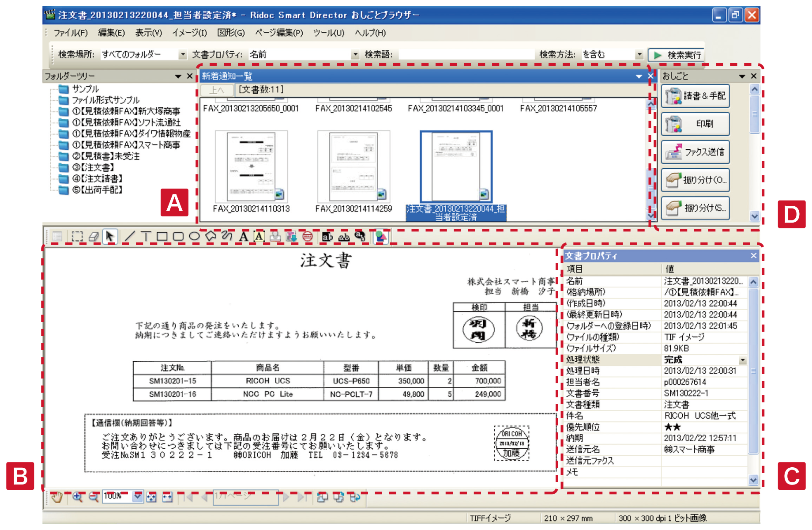Viewport: 812px width, 530px height.
Task: Open the zoom percentage dropdown showing 100%
Action: click(x=138, y=497)
